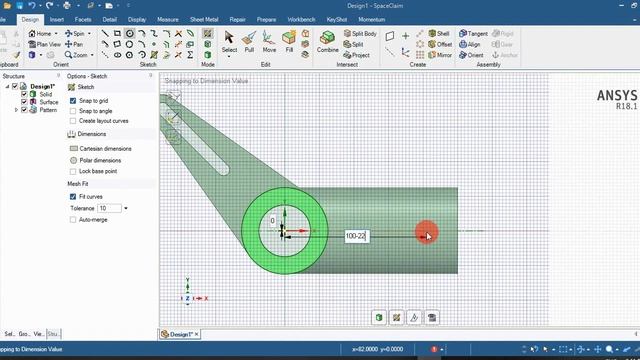Enable the Auto-merge checkbox
Image resolution: width=640 pixels, height=360 pixels.
[x=73, y=220]
